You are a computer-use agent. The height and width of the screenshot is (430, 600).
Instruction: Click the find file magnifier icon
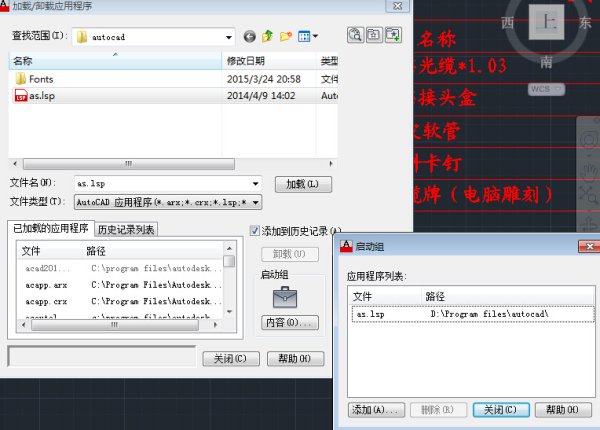coord(355,35)
